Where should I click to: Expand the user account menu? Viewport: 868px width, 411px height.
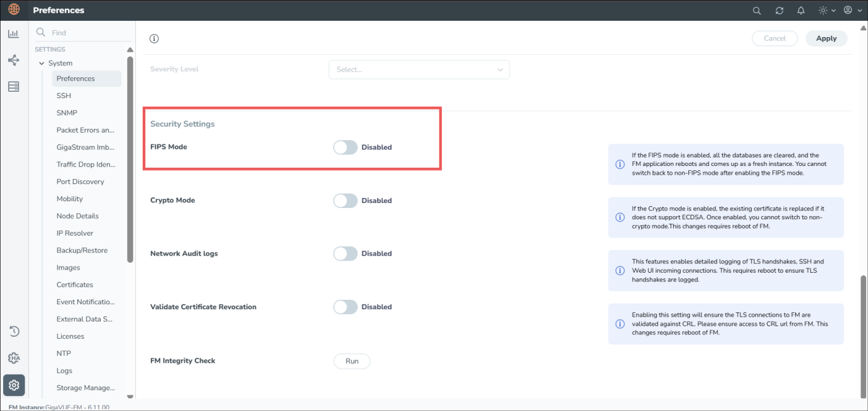point(852,11)
